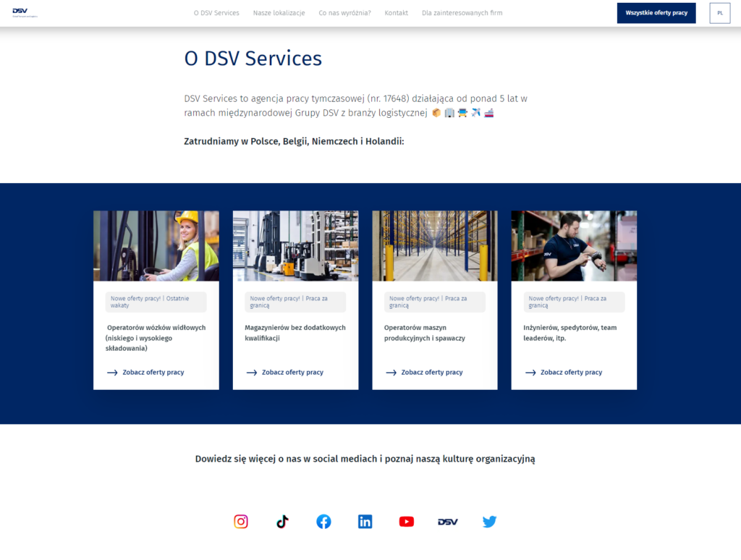
Task: Open Kontakt in the top navigation
Action: (396, 13)
